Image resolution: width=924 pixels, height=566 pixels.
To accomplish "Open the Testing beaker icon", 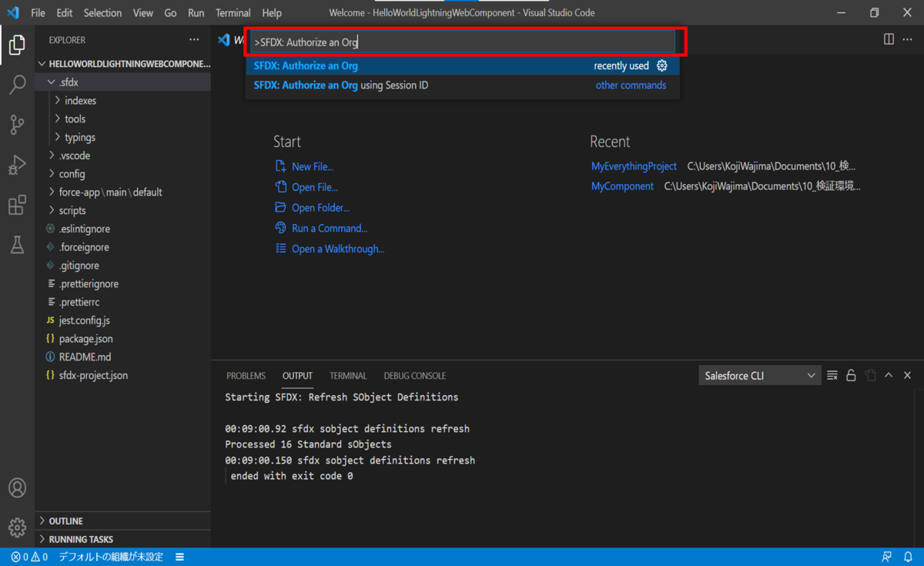I will pos(17,245).
